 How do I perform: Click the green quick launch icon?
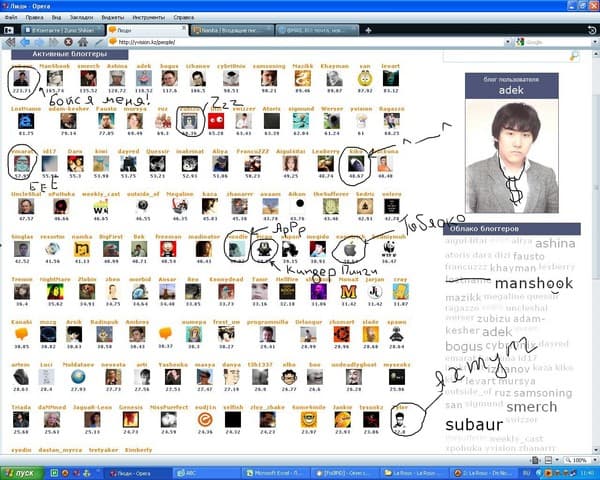(54, 473)
